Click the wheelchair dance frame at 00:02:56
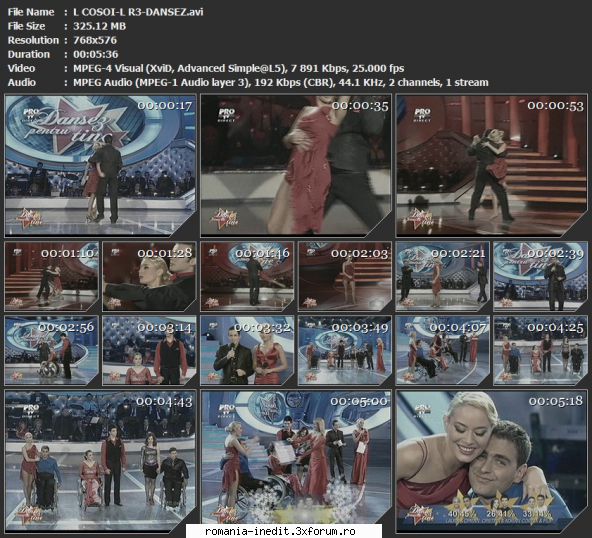Screen dimensions: 592x538 (x=52, y=351)
